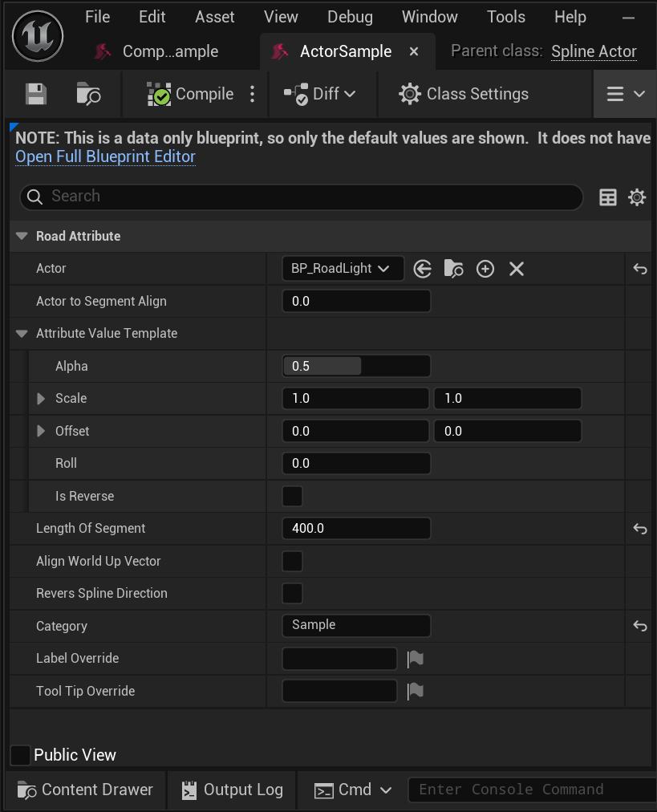Minimize the editor window
Screen dimensions: 657x812
[629, 18]
